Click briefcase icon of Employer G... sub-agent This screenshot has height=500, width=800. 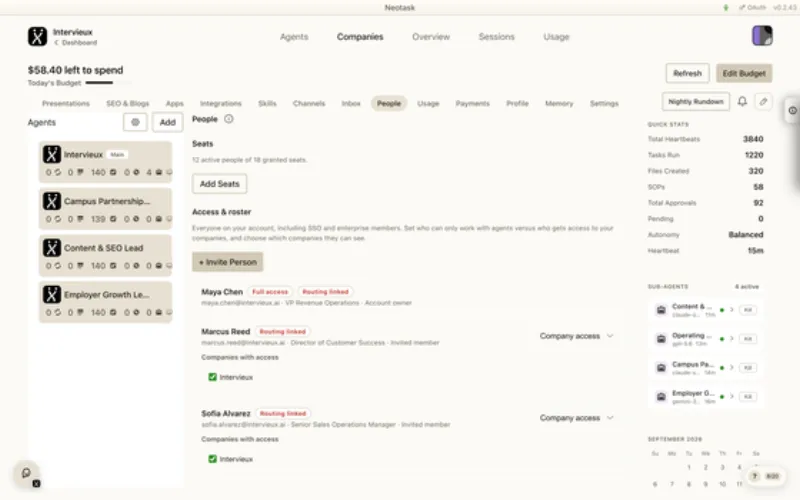click(661, 396)
